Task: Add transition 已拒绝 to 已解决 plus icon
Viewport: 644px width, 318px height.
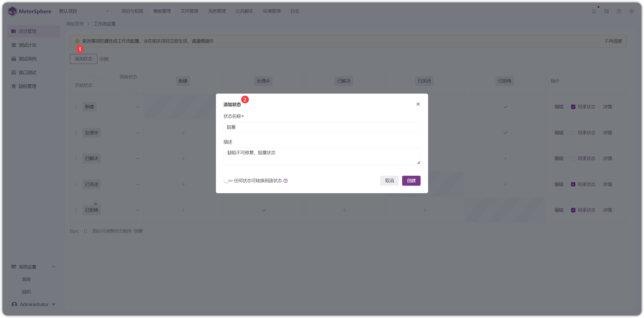Action: click(x=344, y=210)
